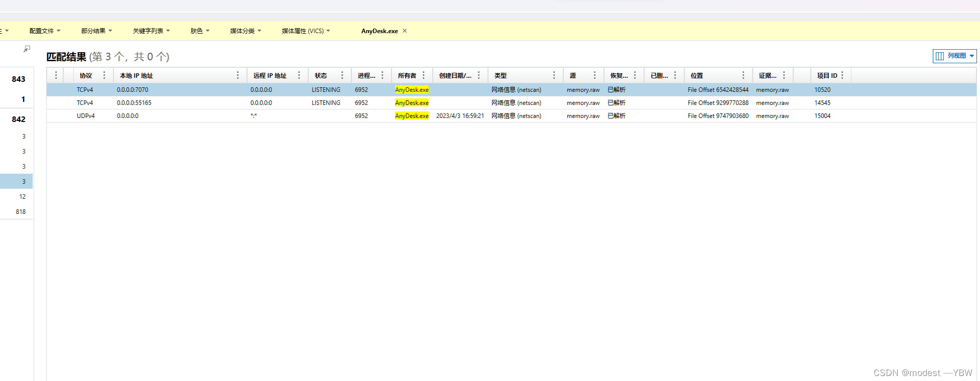Open the 部分结果 filter dropdown

coord(96,31)
